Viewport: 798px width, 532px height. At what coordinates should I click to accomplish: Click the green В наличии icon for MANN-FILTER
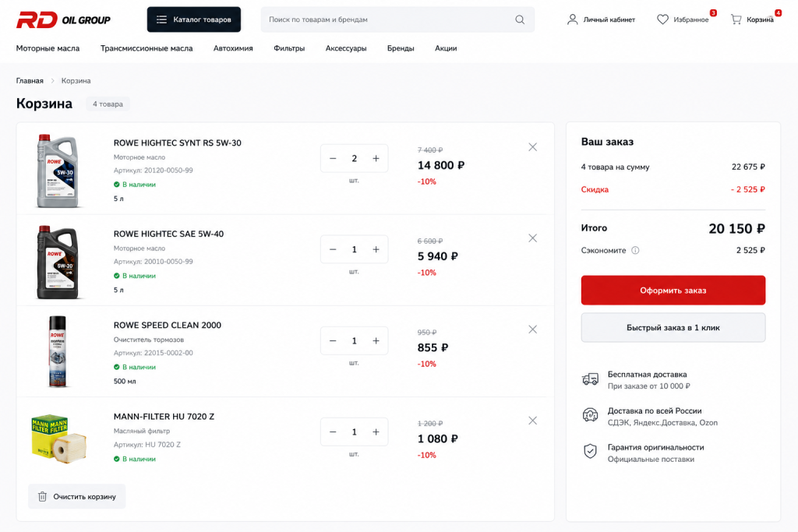pyautogui.click(x=117, y=459)
